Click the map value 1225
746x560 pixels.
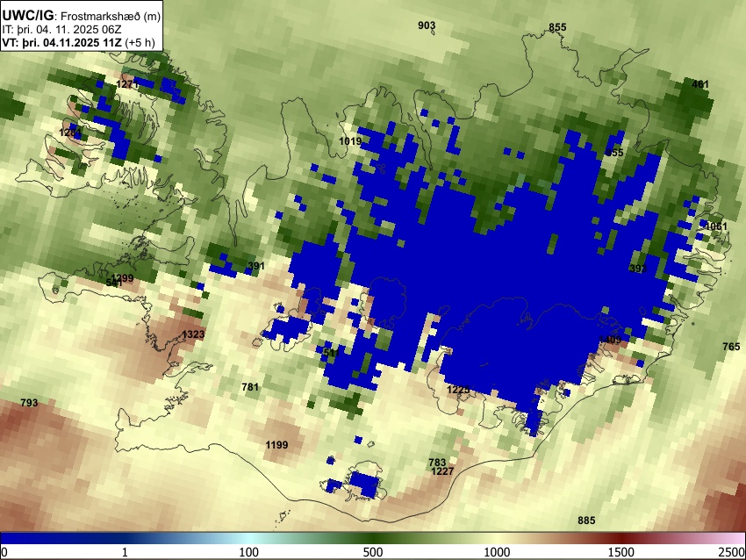point(458,390)
